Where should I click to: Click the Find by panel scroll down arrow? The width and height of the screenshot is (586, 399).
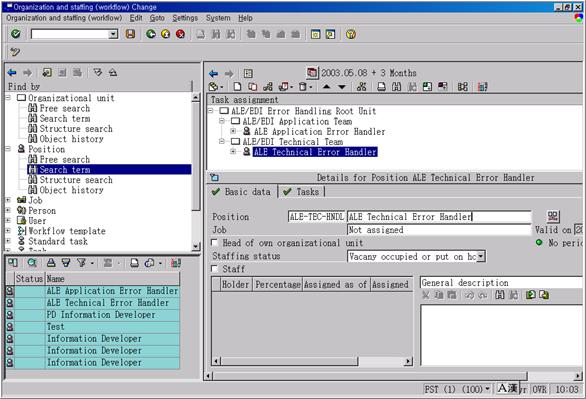[x=196, y=246]
